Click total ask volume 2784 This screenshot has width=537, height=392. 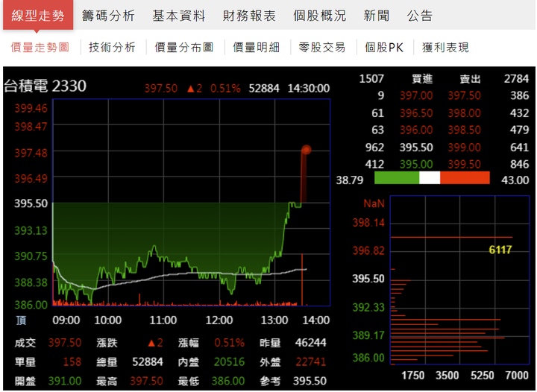click(516, 79)
